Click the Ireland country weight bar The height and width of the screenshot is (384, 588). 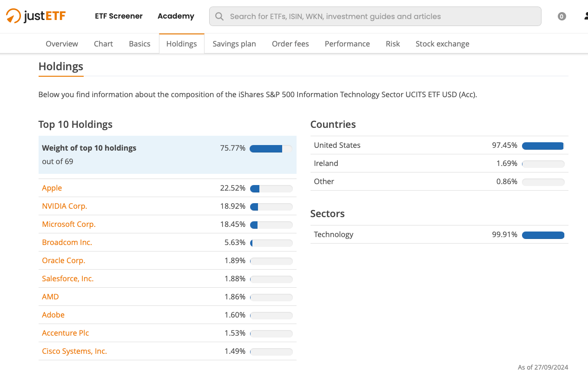pos(543,164)
